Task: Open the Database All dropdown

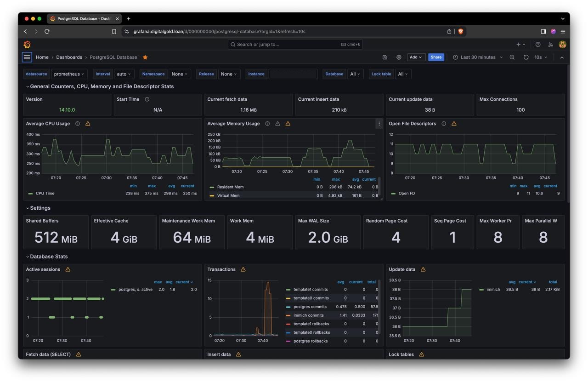Action: pos(355,74)
